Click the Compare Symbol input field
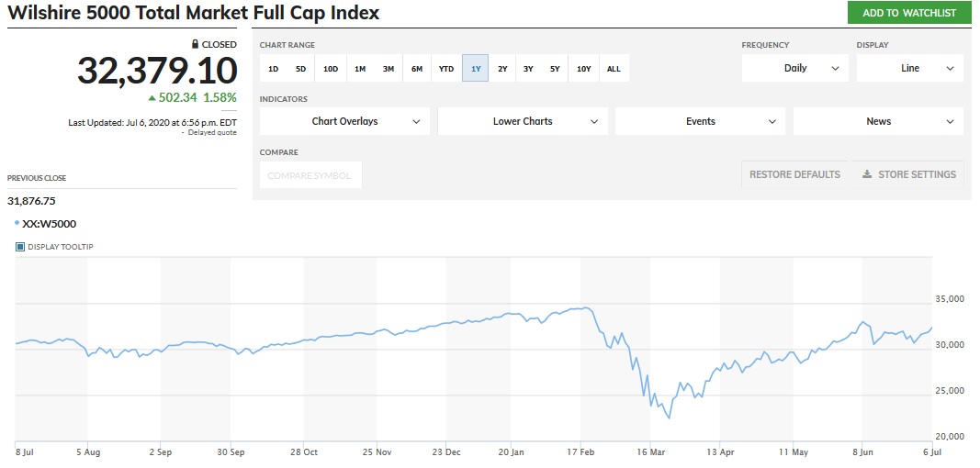The image size is (980, 468). tap(310, 175)
